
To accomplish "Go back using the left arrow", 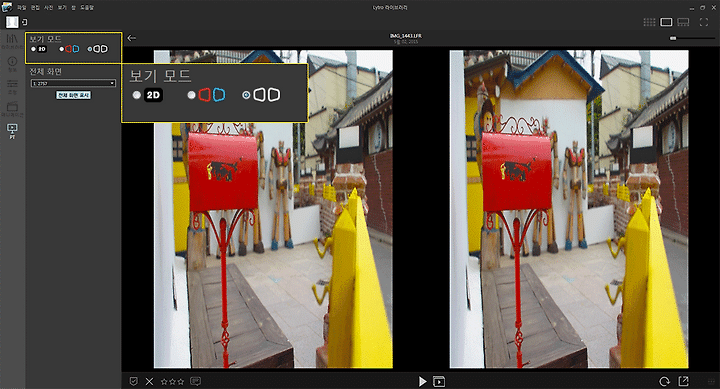I will 131,38.
